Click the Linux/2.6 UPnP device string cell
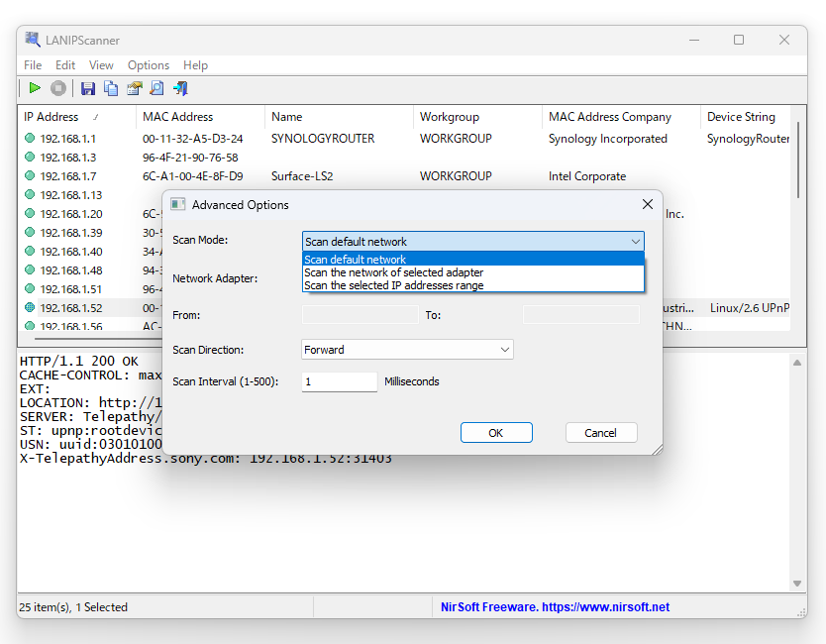826x644 pixels. (x=749, y=308)
